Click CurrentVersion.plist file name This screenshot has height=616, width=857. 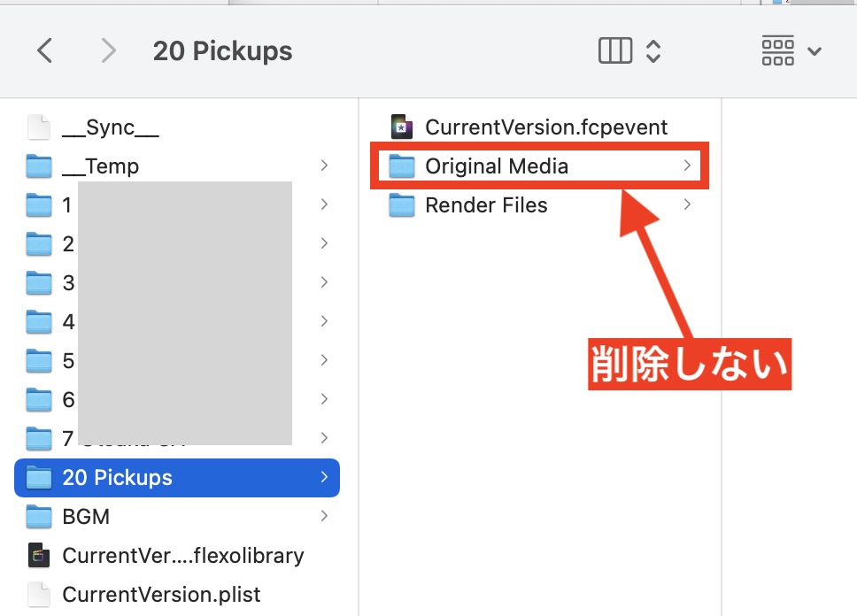[161, 595]
